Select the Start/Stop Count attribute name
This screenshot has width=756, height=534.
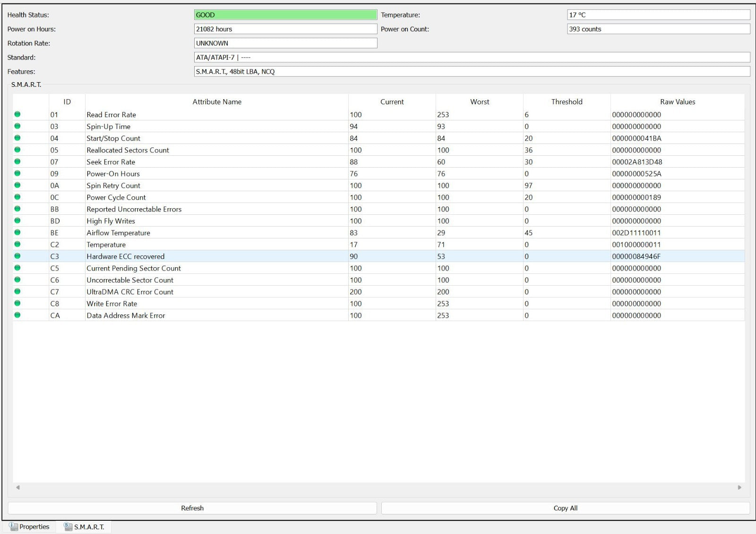113,138
